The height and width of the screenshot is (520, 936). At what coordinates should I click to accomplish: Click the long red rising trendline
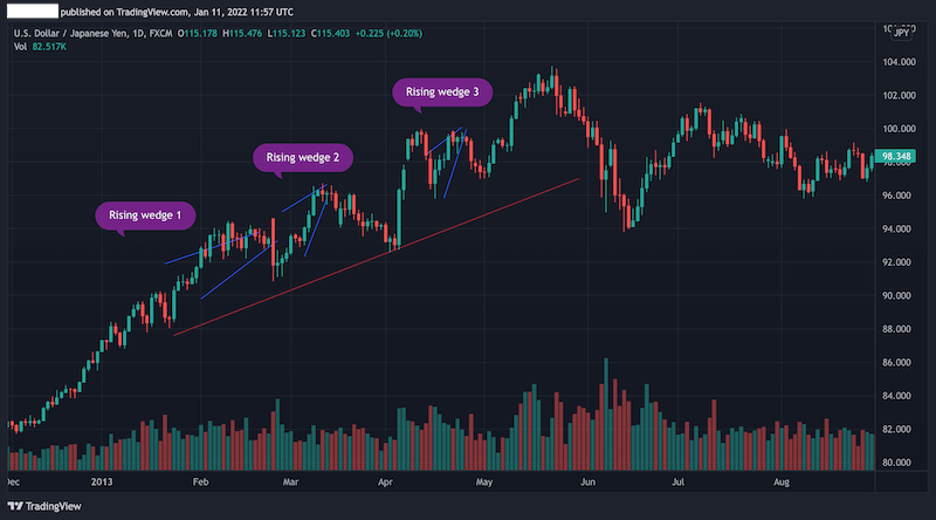coord(376,257)
